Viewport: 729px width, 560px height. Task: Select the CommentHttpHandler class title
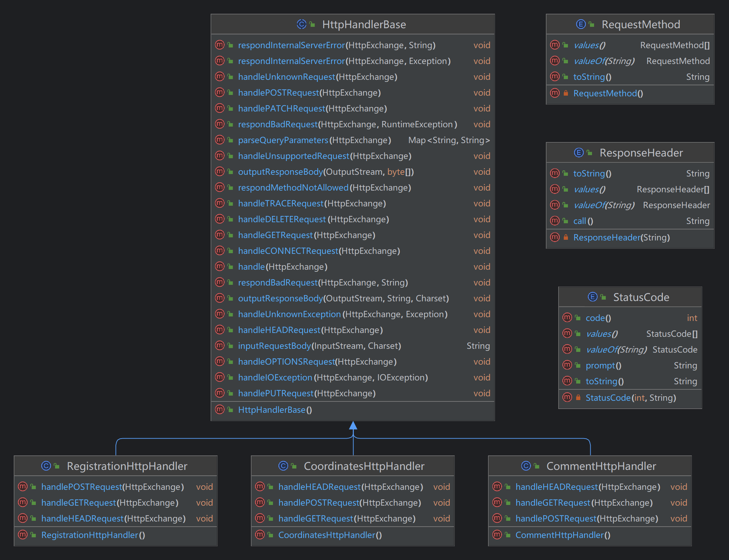click(x=601, y=466)
